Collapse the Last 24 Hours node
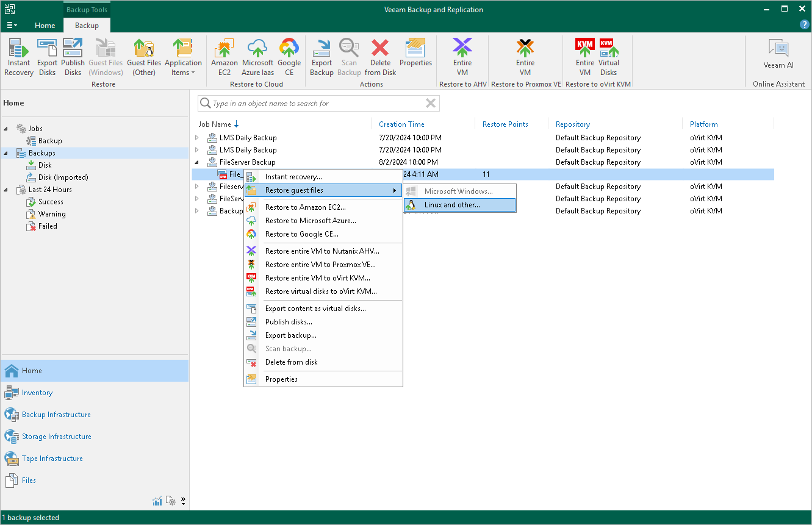812x525 pixels. (x=6, y=190)
